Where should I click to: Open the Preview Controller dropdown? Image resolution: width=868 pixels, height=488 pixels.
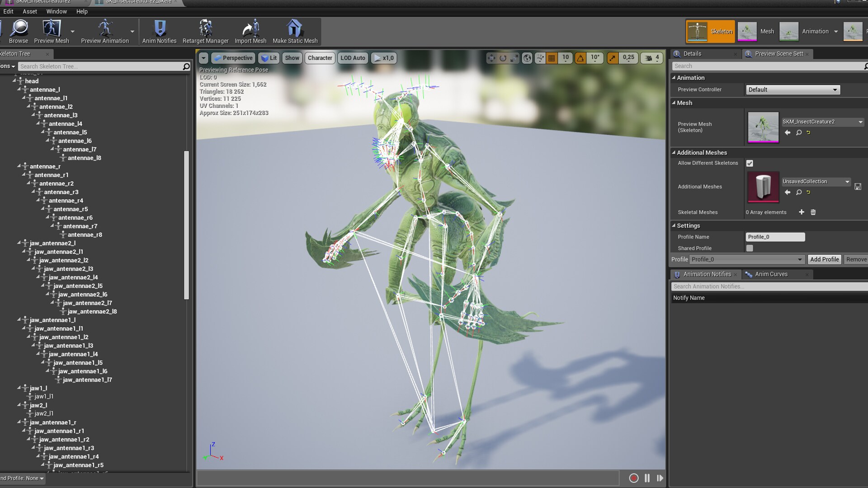click(793, 90)
